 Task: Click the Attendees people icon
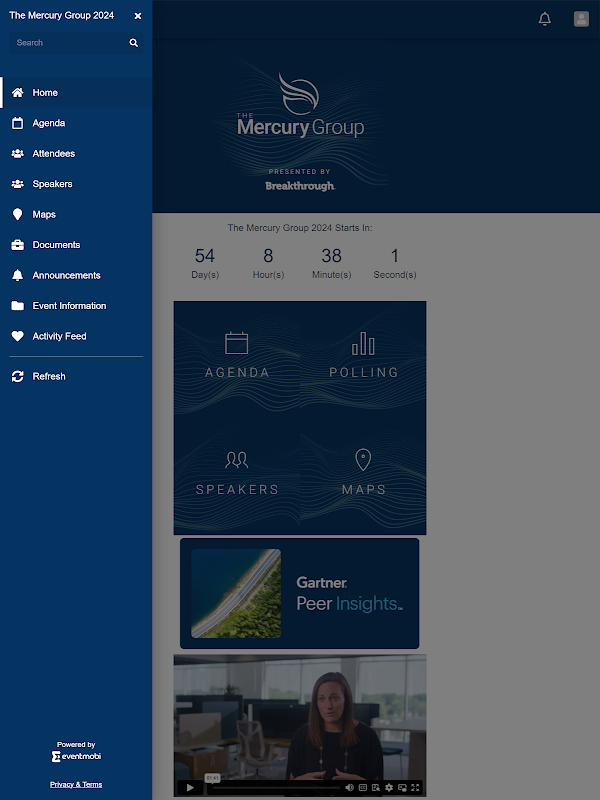pyautogui.click(x=17, y=154)
